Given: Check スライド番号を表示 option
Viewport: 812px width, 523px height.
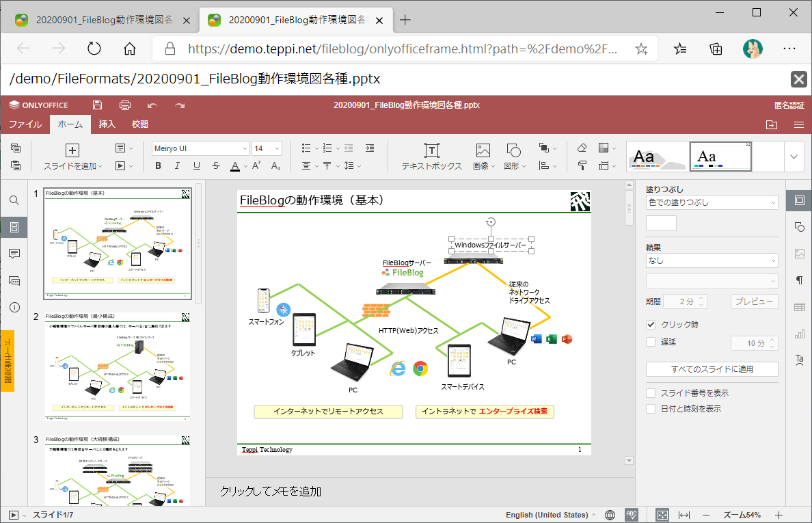Looking at the screenshot, I should tap(651, 393).
